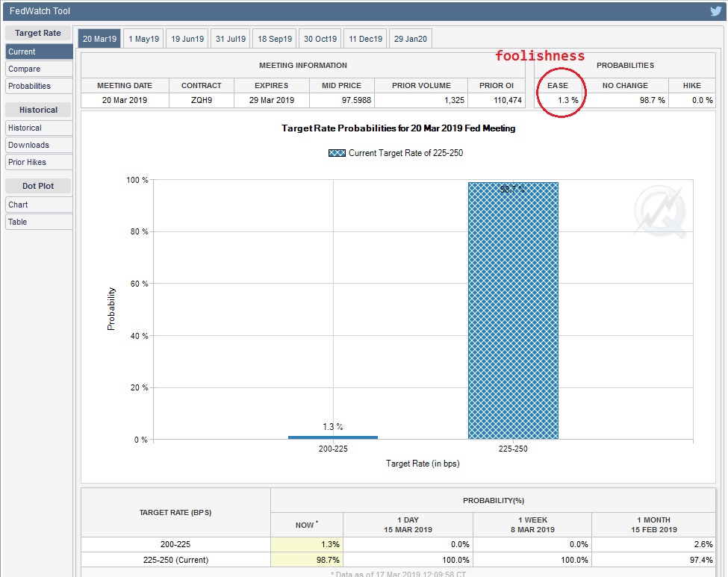Viewport: 728px width, 577px height.
Task: Click the Twitter bird icon
Action: tap(716, 10)
